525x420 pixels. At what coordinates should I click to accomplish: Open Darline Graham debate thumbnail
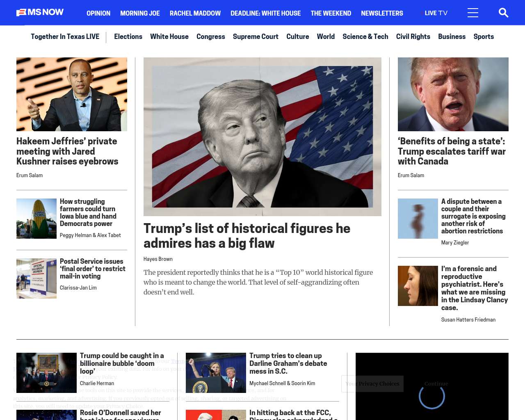216,373
